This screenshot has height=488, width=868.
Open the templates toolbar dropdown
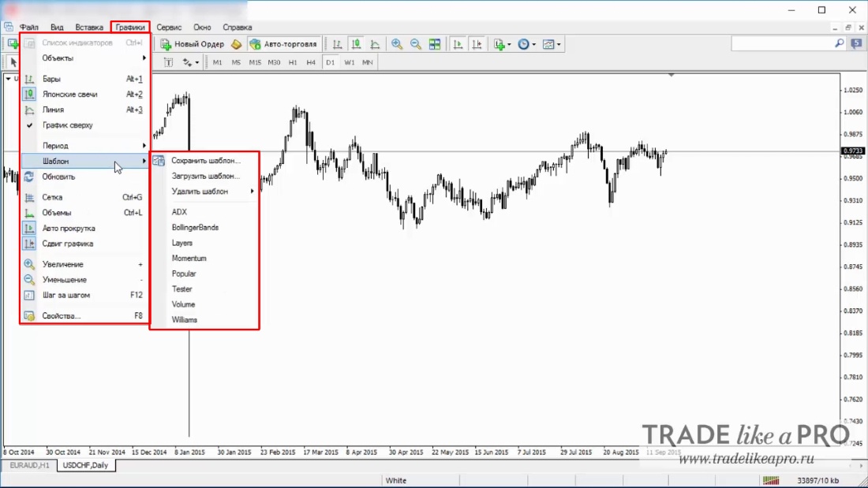pos(552,44)
